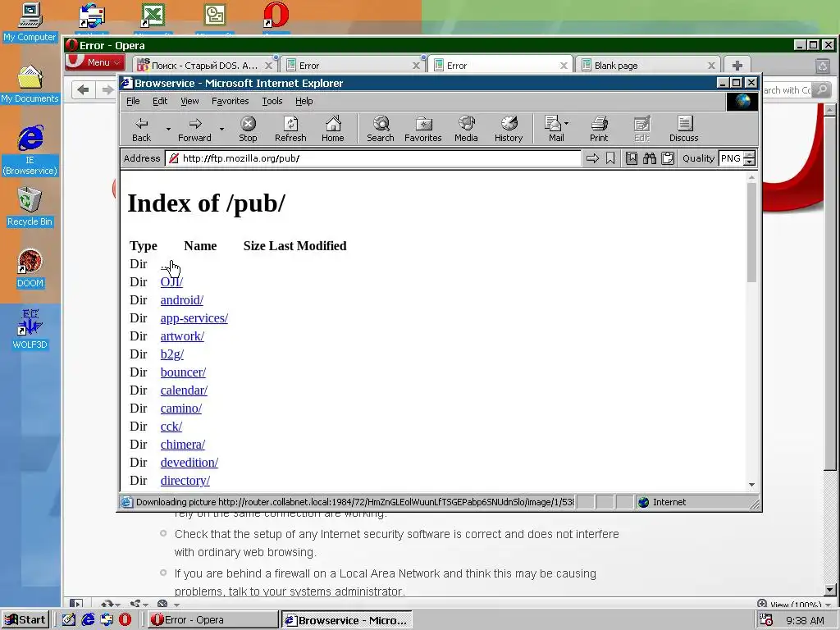Viewport: 840px width, 630px height.
Task: Decrease the Quality value with down arrow
Action: click(750, 162)
